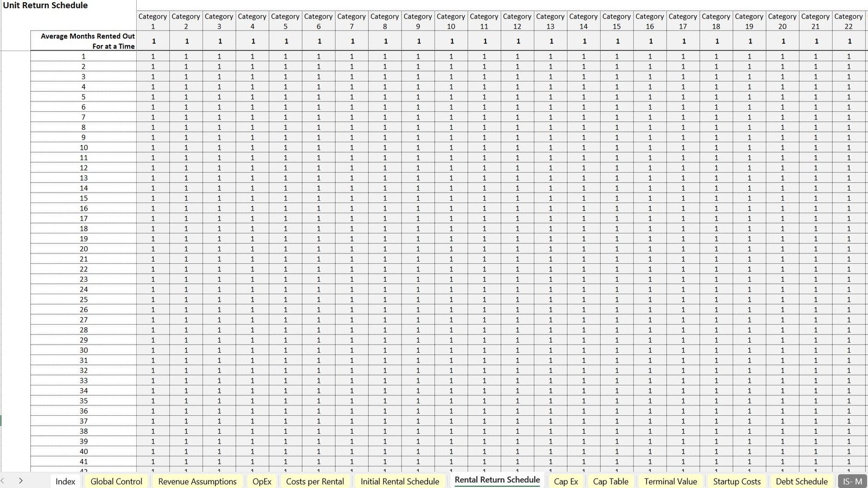Click the next sheet navigation arrow

pyautogui.click(x=21, y=481)
